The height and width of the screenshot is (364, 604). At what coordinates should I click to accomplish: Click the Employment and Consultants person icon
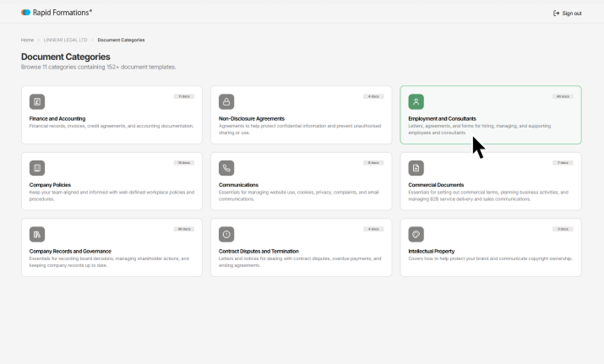(x=416, y=101)
